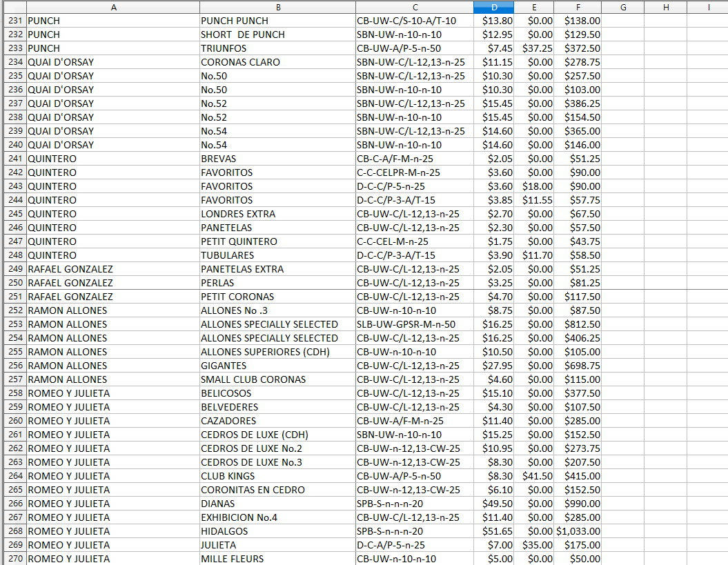Click cell 'CEDROS DE LUXE No.2'
Screen dimensions: 728x565
click(x=277, y=448)
